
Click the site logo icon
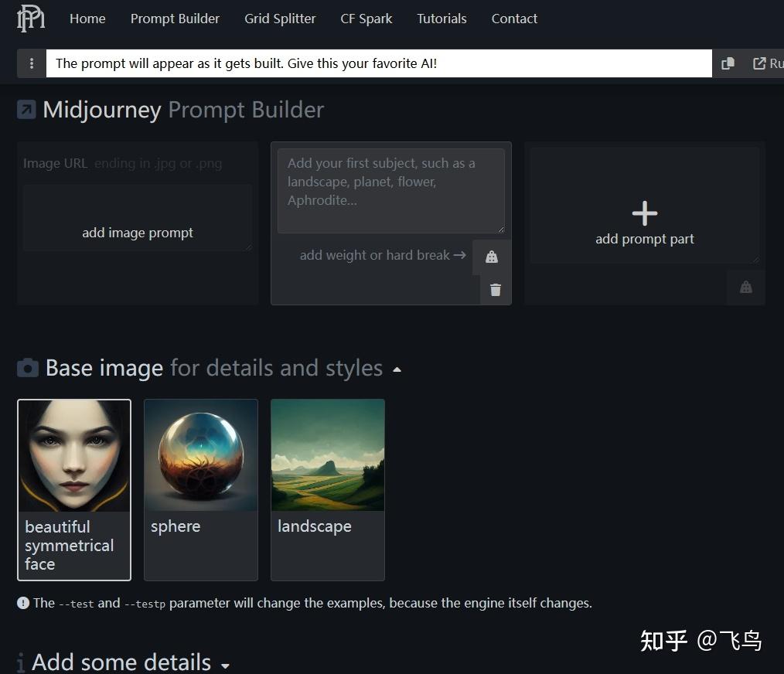(31, 18)
